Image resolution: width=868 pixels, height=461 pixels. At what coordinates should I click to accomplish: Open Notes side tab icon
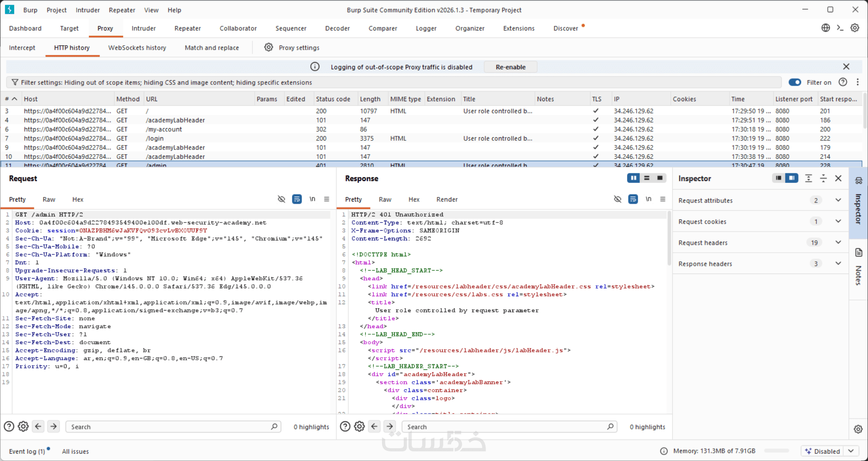coord(858,253)
